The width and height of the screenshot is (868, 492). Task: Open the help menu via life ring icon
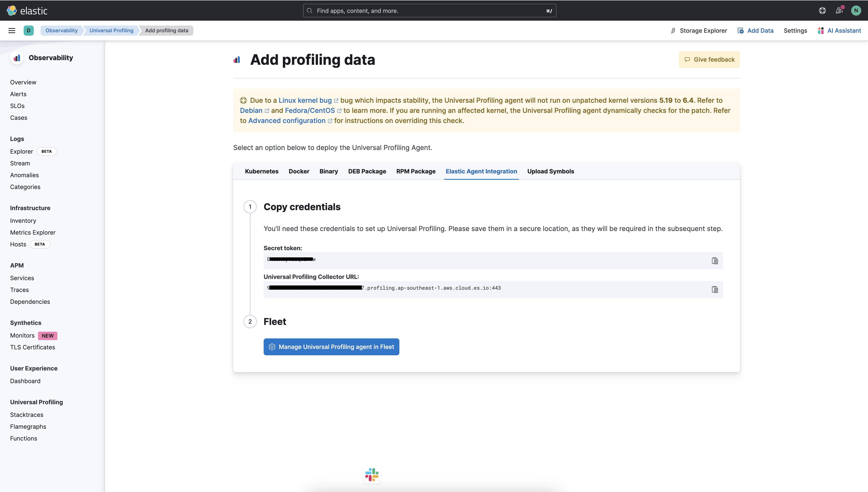tap(822, 11)
